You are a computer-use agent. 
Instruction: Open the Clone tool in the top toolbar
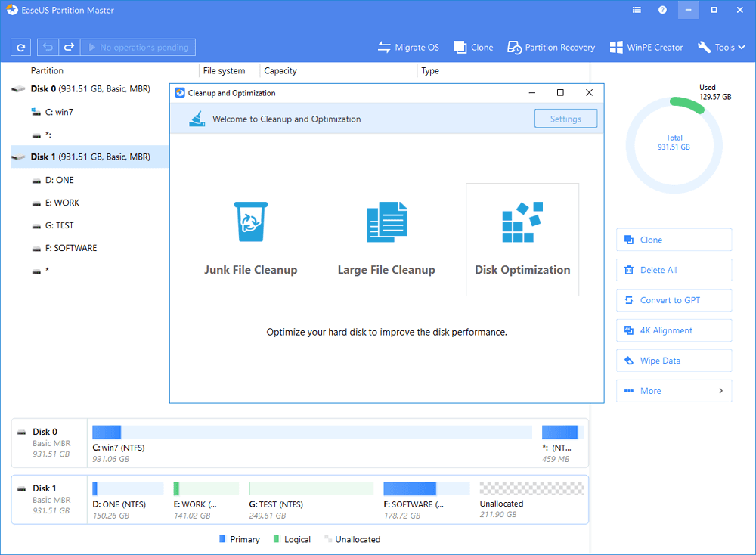[473, 47]
